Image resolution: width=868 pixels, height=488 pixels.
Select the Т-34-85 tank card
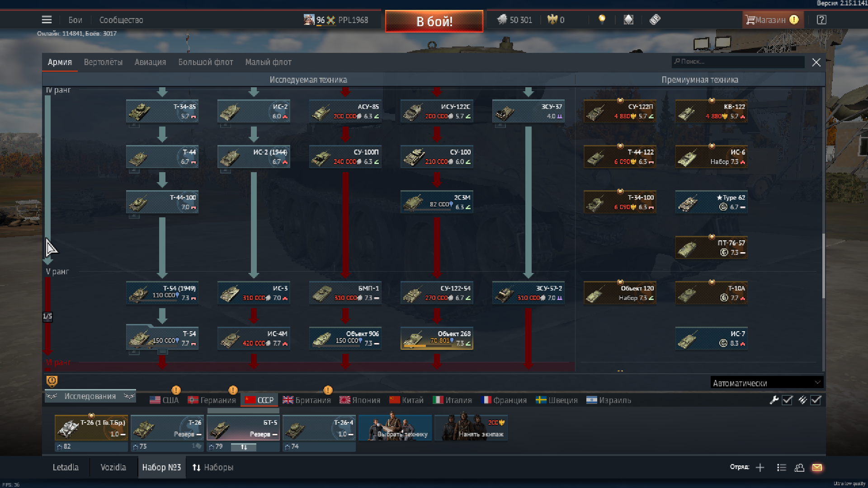click(x=162, y=111)
